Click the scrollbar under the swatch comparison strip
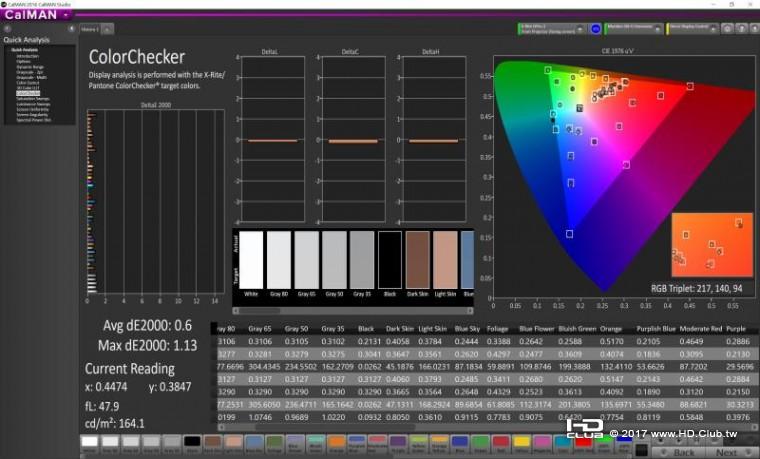The height and width of the screenshot is (459, 760). 353,311
